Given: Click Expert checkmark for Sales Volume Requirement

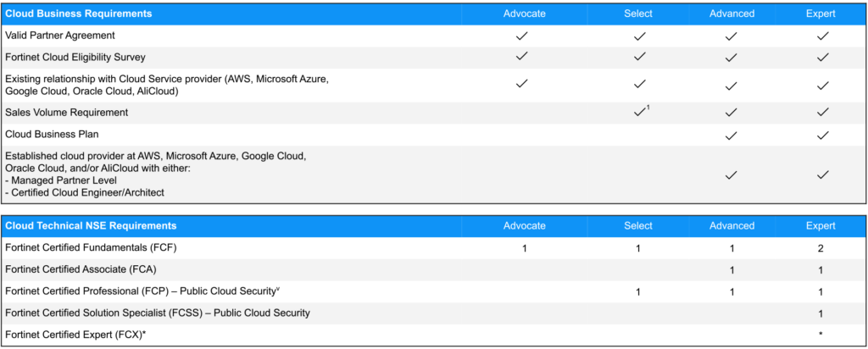Looking at the screenshot, I should (x=822, y=113).
